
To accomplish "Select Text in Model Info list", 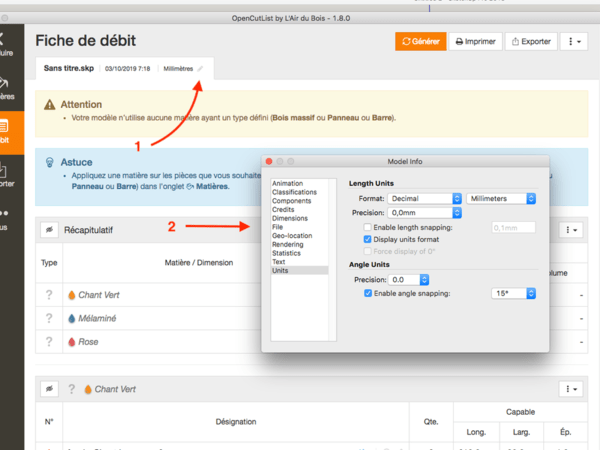I will coord(279,262).
